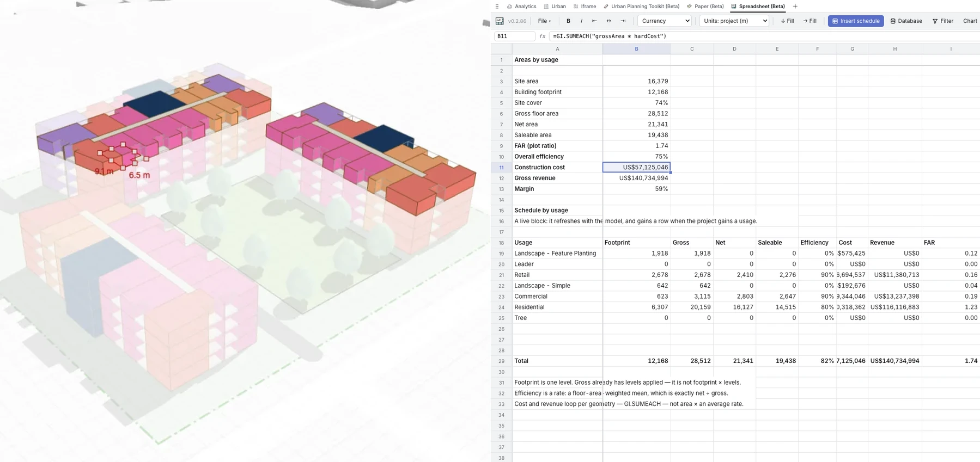
Task: Select the Construction cost value US$57,125,046
Action: tap(636, 168)
